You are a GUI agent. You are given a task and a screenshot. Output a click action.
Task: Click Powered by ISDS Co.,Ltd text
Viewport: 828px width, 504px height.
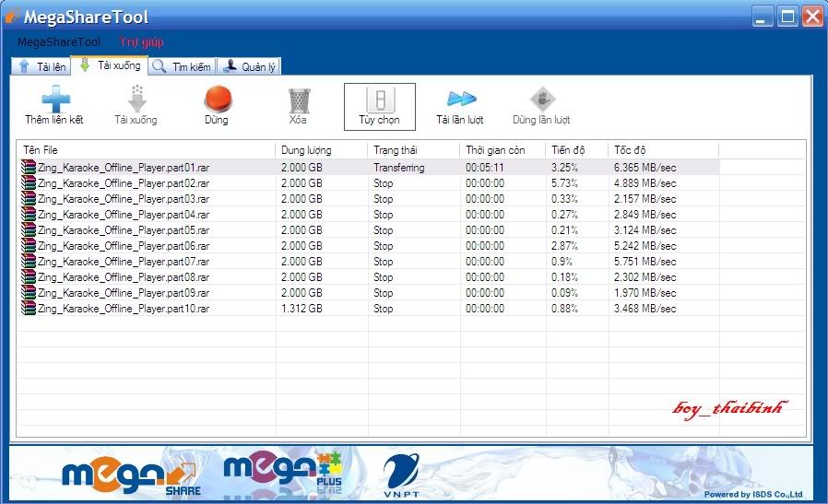(753, 495)
